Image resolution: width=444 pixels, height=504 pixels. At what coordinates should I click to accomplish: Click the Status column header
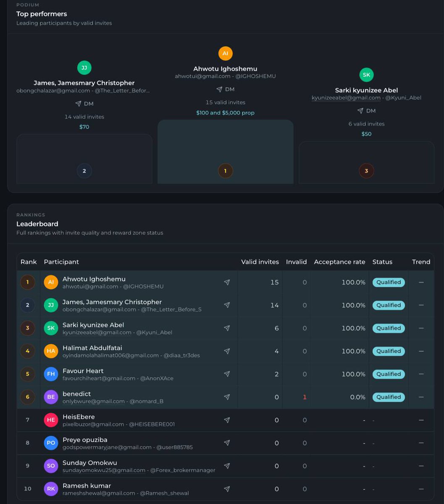click(382, 262)
